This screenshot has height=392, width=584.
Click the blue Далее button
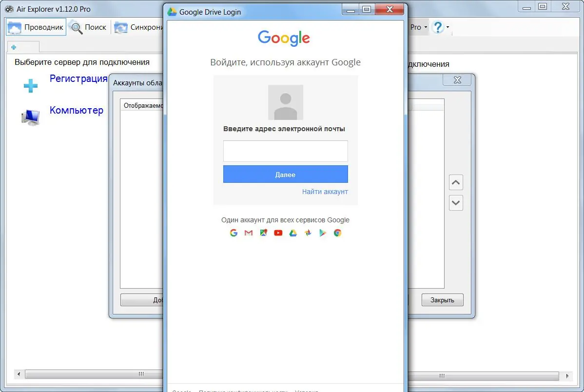tap(285, 175)
